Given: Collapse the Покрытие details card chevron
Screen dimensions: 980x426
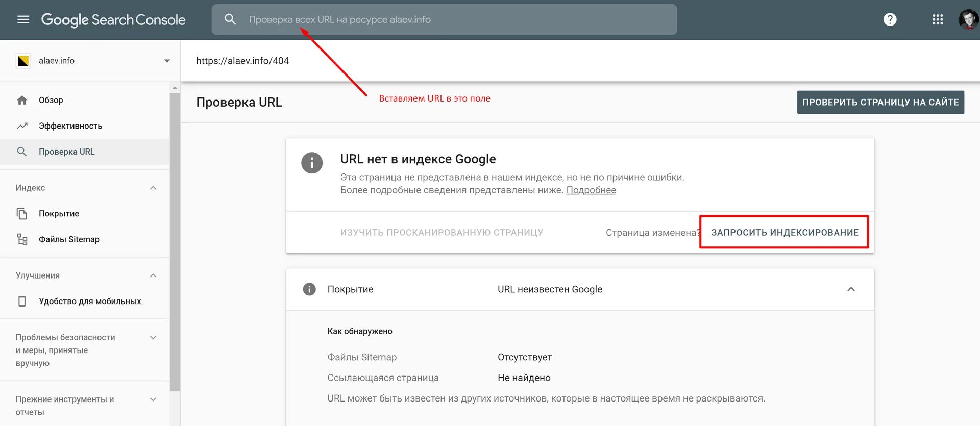Looking at the screenshot, I should (851, 289).
